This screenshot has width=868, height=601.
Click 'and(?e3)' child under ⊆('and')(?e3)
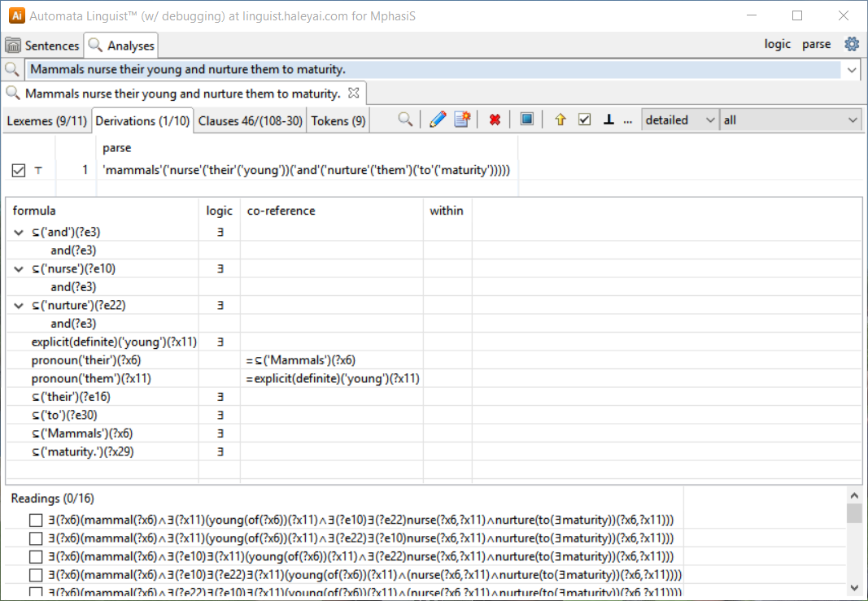pyautogui.click(x=73, y=250)
